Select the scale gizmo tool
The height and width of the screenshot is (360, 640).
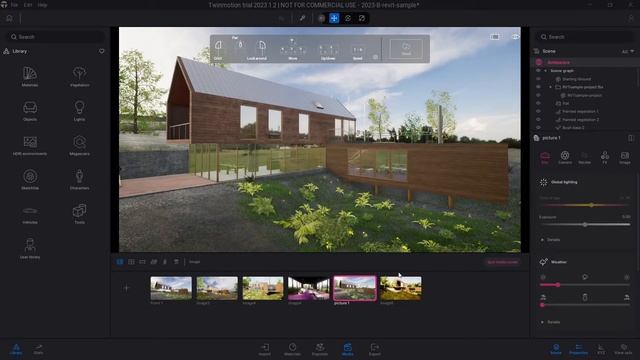(362, 18)
